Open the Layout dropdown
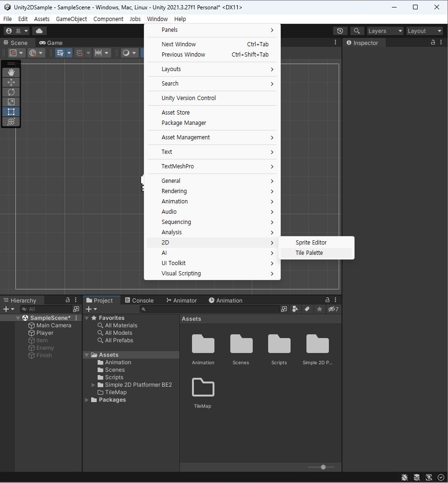448x483 pixels. tap(424, 31)
